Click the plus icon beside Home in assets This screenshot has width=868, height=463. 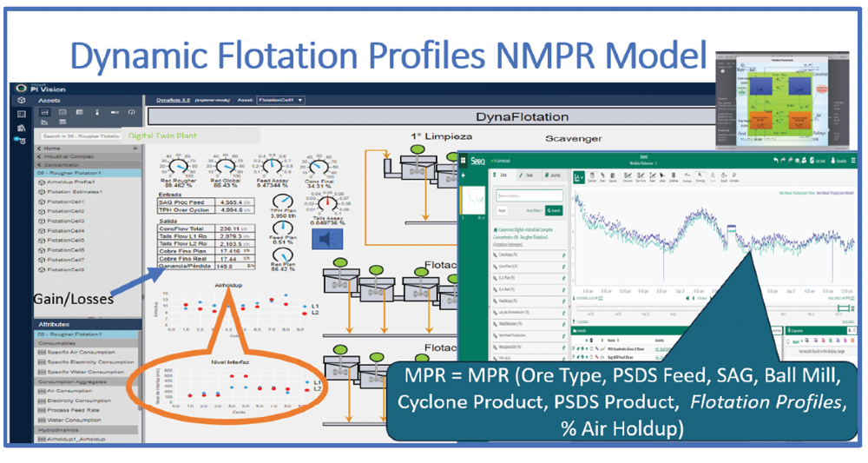click(x=135, y=149)
